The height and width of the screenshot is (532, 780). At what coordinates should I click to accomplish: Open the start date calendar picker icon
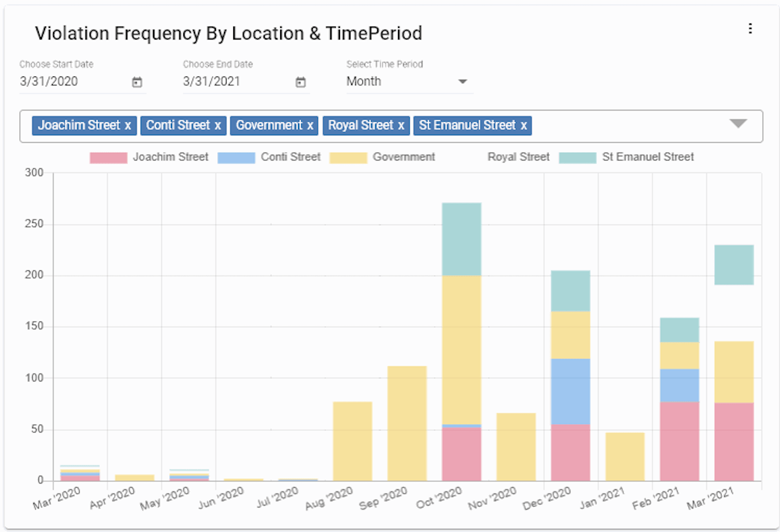(x=137, y=81)
